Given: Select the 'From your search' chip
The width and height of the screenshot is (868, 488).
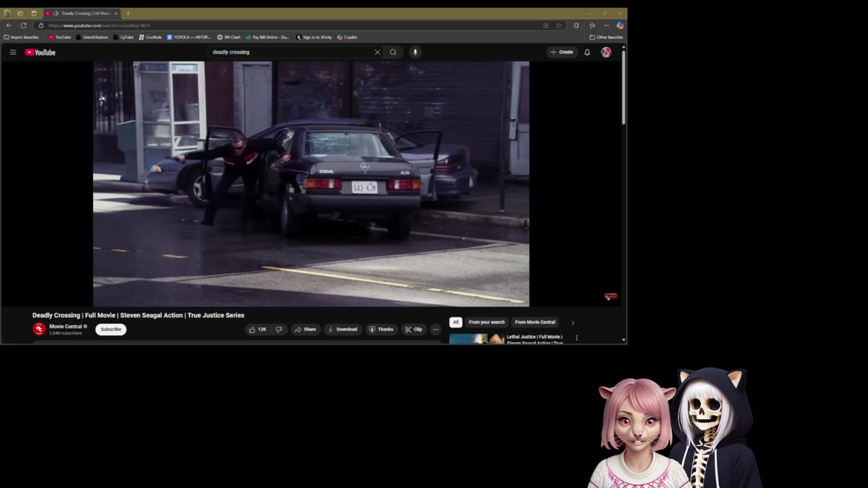Looking at the screenshot, I should (x=487, y=322).
